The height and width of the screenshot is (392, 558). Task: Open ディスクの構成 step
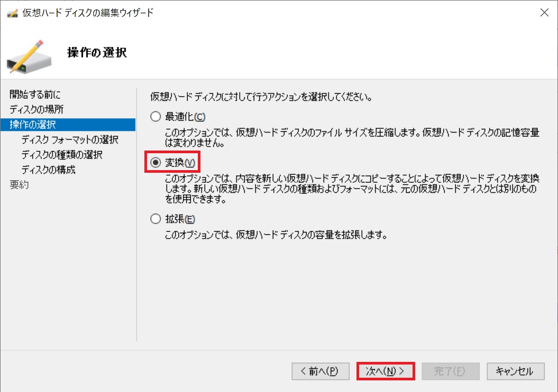point(49,170)
